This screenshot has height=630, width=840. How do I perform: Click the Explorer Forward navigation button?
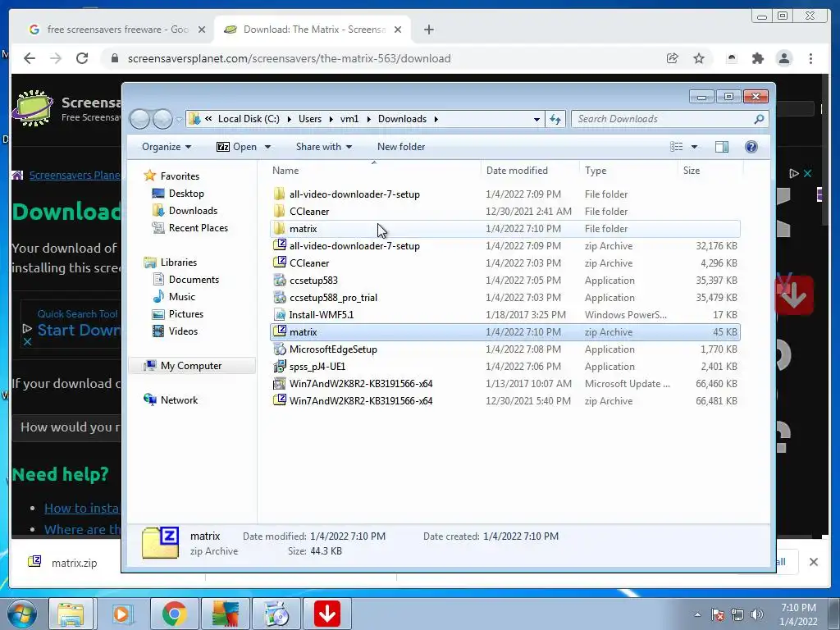click(x=162, y=119)
